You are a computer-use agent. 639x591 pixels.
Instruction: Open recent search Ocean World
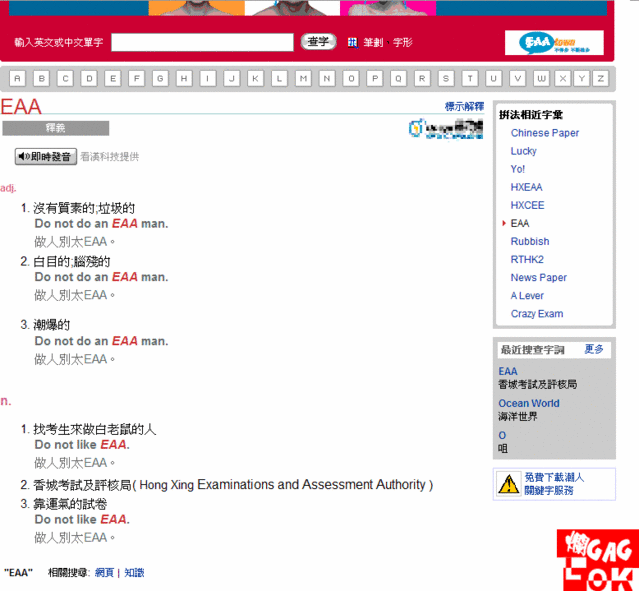pyautogui.click(x=529, y=403)
